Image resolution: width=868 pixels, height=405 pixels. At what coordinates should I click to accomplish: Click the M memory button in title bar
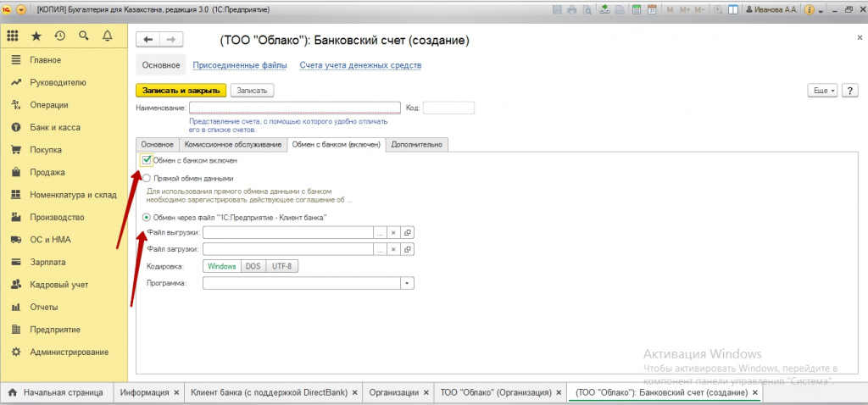point(670,9)
